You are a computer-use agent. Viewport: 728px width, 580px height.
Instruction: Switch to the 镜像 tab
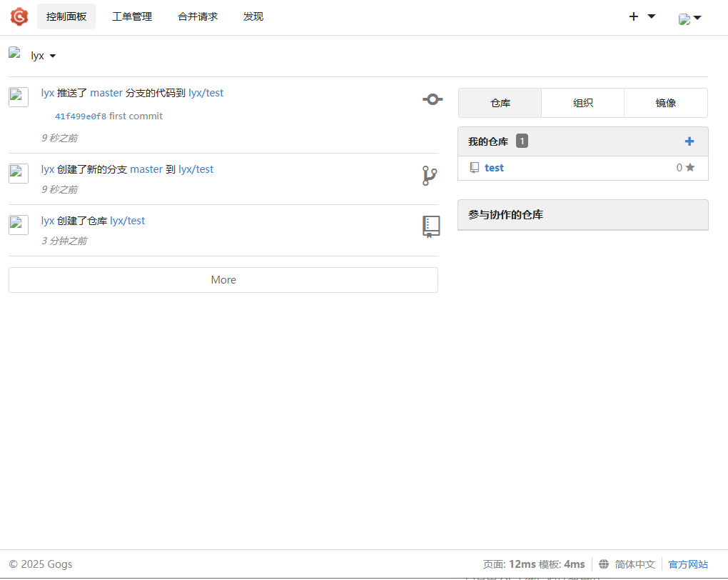click(x=666, y=103)
